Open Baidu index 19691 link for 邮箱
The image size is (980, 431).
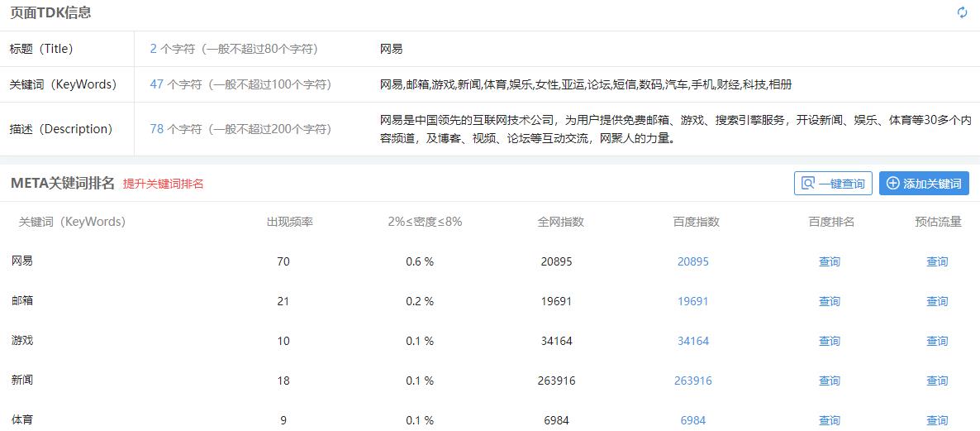[x=693, y=301]
